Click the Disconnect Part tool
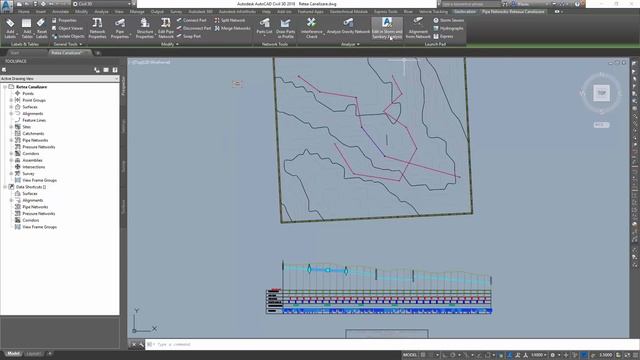Screen dimensions: 640x360 [x=194, y=28]
